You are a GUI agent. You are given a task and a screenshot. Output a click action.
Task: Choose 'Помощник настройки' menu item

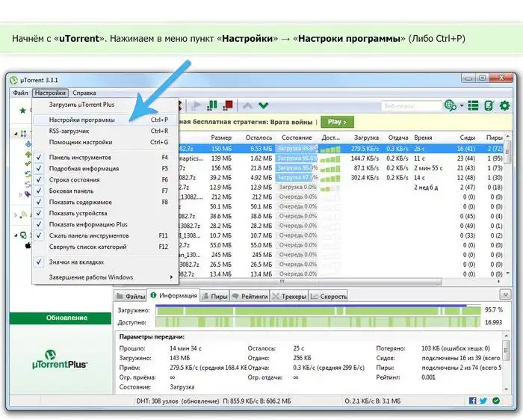105,142
